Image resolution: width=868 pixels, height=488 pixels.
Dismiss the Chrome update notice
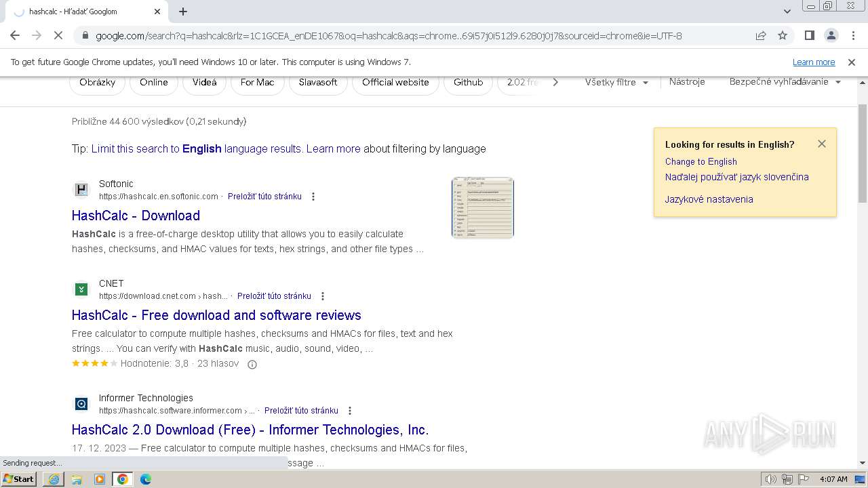click(x=852, y=62)
